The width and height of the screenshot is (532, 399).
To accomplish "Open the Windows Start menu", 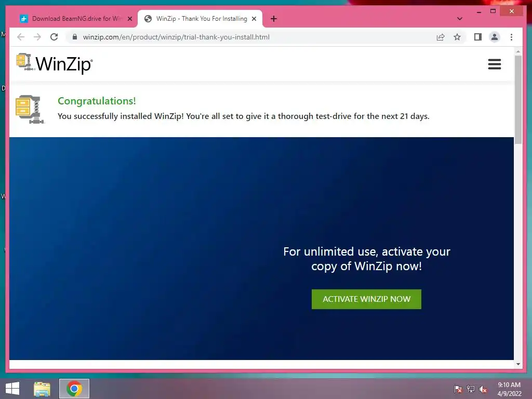I will pos(12,389).
